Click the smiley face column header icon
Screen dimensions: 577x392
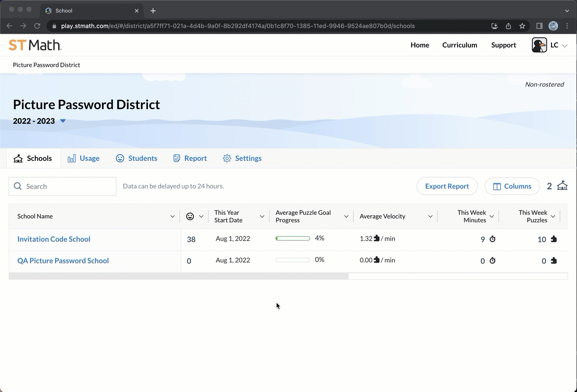tap(190, 216)
